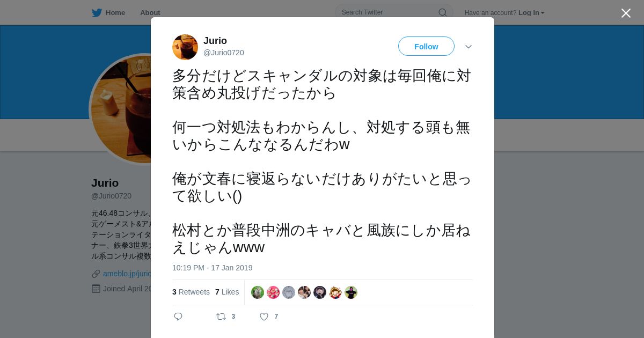Expand the tweet options chevron menu
This screenshot has height=338, width=644.
[x=468, y=47]
